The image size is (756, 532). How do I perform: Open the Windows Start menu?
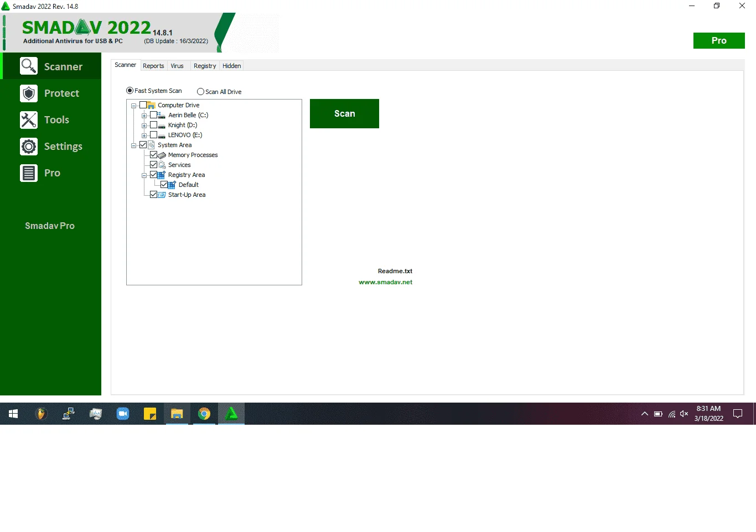click(x=13, y=414)
